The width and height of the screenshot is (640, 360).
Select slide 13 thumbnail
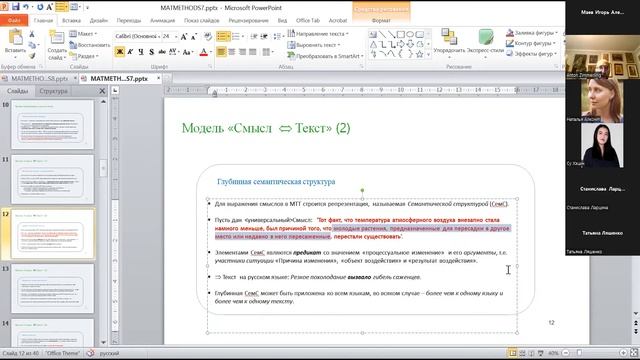tap(52, 288)
